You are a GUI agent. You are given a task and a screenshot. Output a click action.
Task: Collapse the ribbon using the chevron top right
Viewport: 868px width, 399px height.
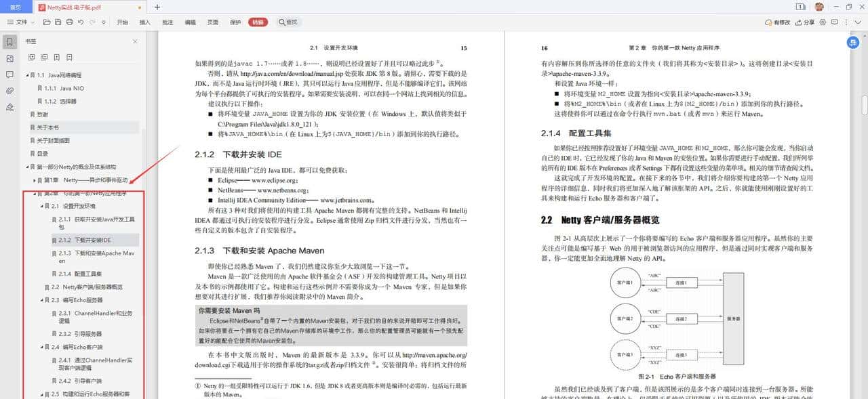(x=858, y=22)
